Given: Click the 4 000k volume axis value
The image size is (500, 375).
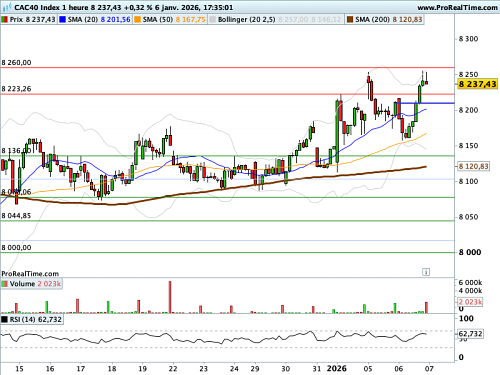Looking at the screenshot, I should [470, 291].
